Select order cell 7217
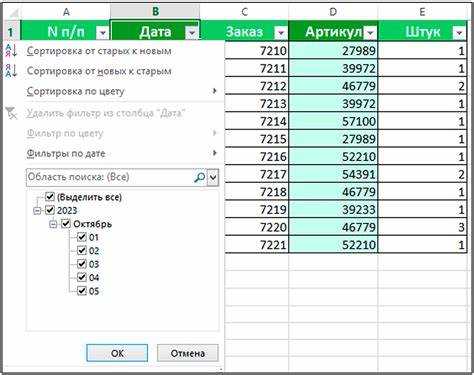474x375 pixels. click(257, 174)
